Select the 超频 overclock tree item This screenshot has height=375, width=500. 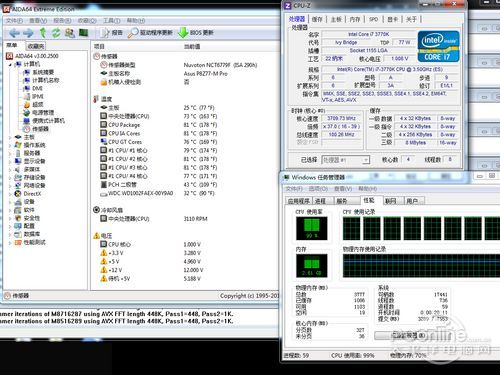click(33, 105)
